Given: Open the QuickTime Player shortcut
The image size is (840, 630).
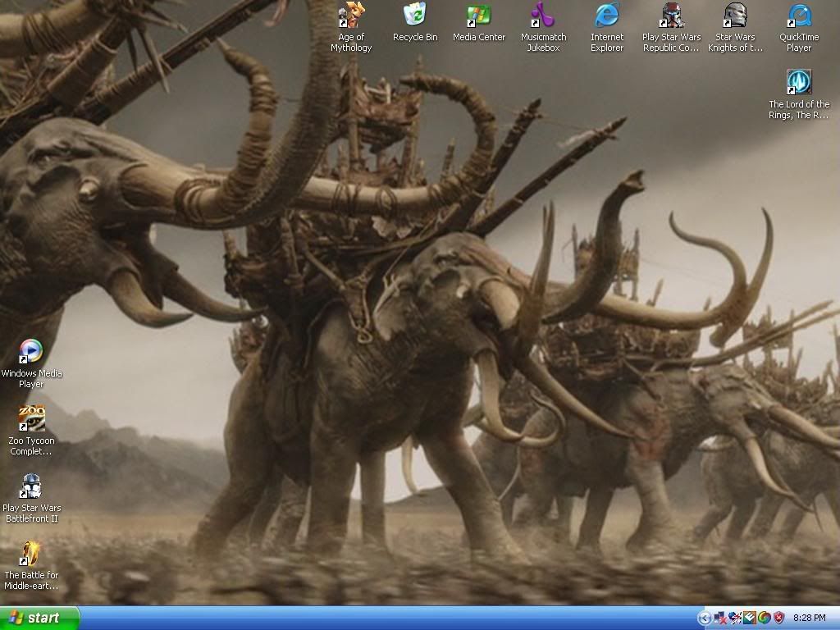Looking at the screenshot, I should (x=799, y=28).
